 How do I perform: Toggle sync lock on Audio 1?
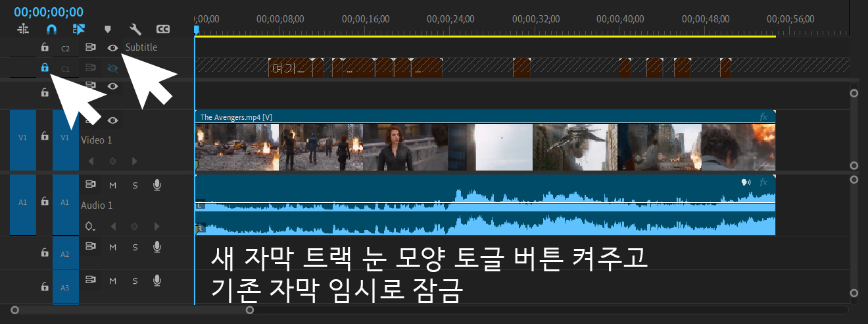[91, 185]
